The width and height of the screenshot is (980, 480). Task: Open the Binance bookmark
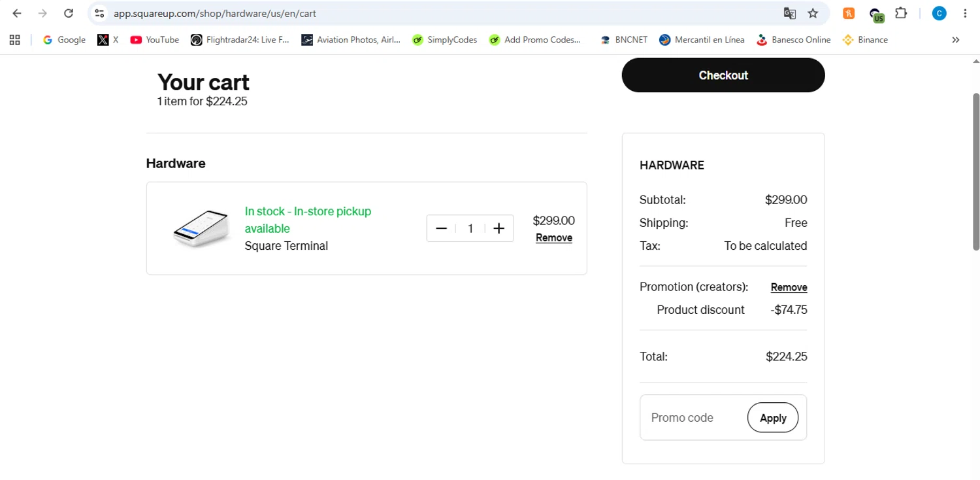pyautogui.click(x=865, y=40)
